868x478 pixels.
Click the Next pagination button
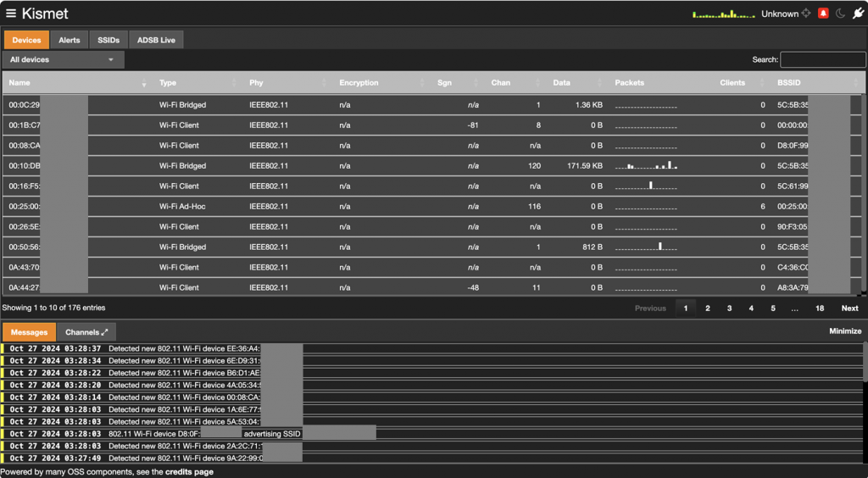click(849, 308)
